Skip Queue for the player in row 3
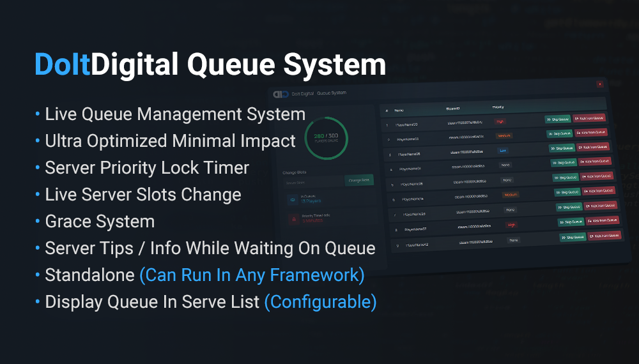This screenshot has width=639, height=364. (x=560, y=148)
